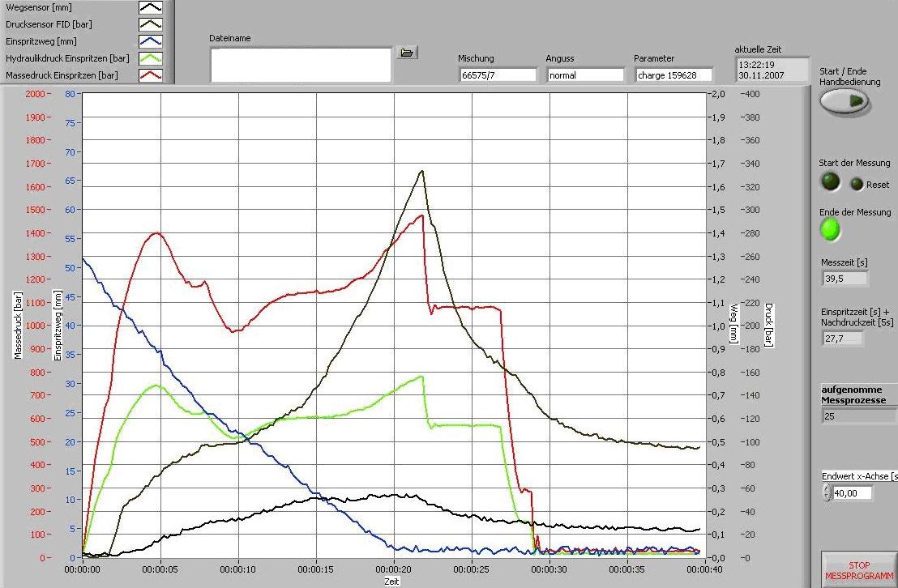The image size is (898, 588).
Task: Click the green Ende der Messung indicator
Action: coord(830,230)
